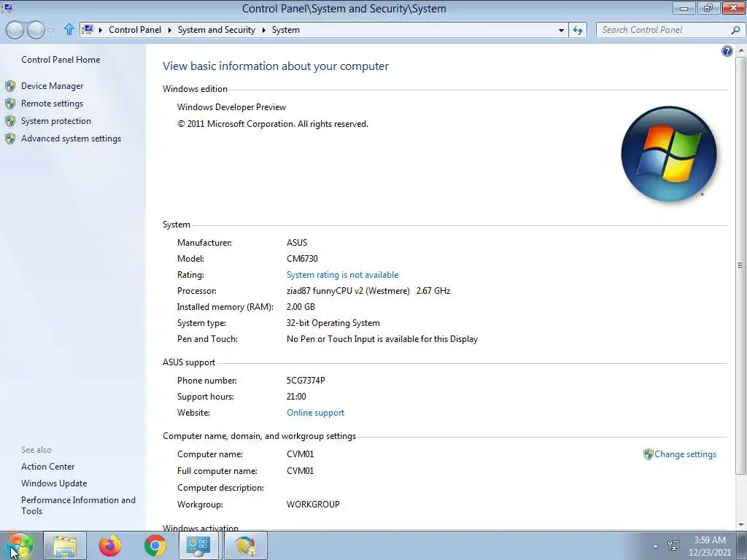The image size is (747, 560).
Task: Click shield icon beside Device Manager
Action: [10, 86]
